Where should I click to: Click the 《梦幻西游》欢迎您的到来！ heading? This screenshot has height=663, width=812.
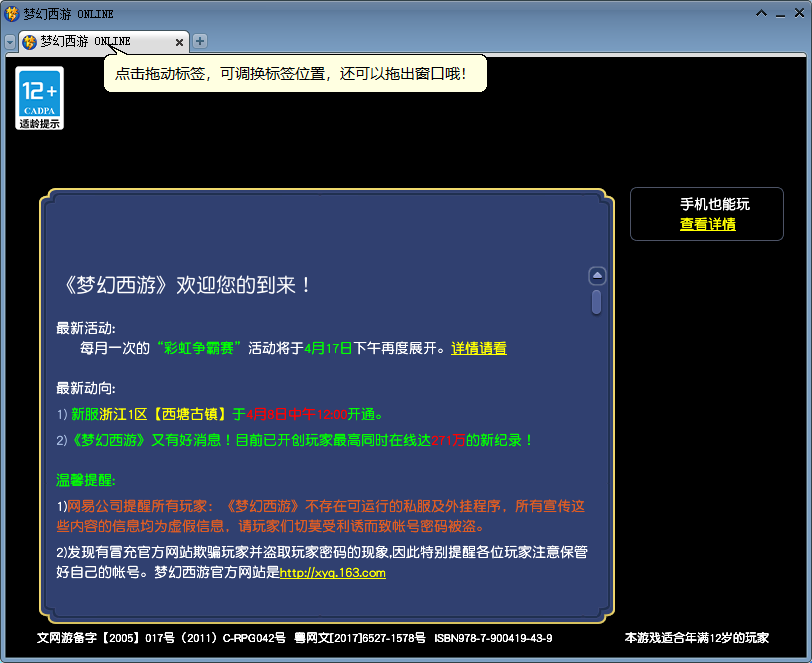(187, 285)
